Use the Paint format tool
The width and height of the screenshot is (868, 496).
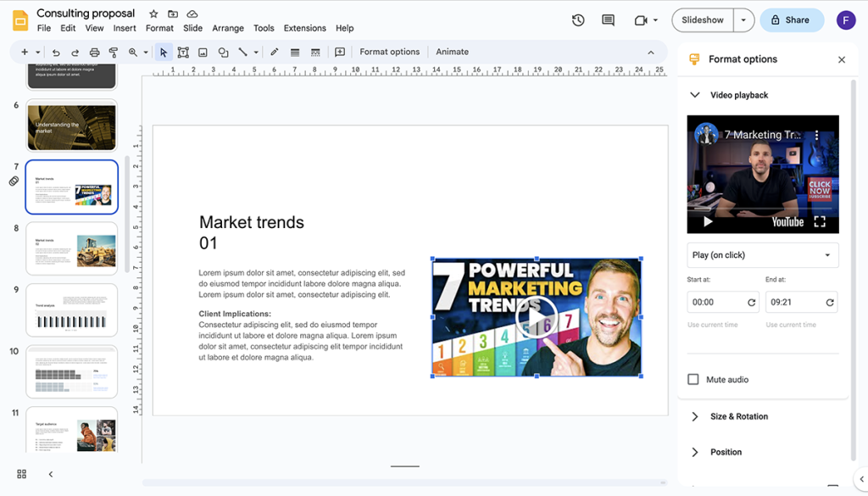pos(114,52)
